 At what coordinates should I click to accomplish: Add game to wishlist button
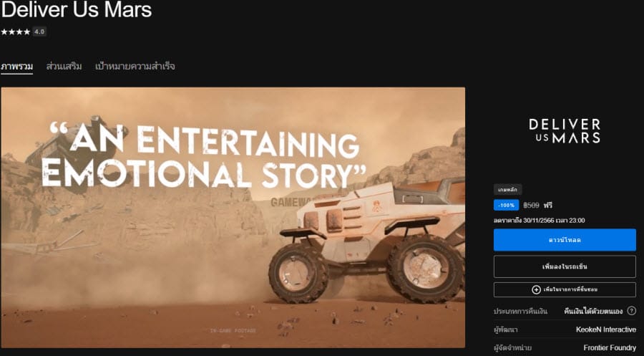click(565, 290)
